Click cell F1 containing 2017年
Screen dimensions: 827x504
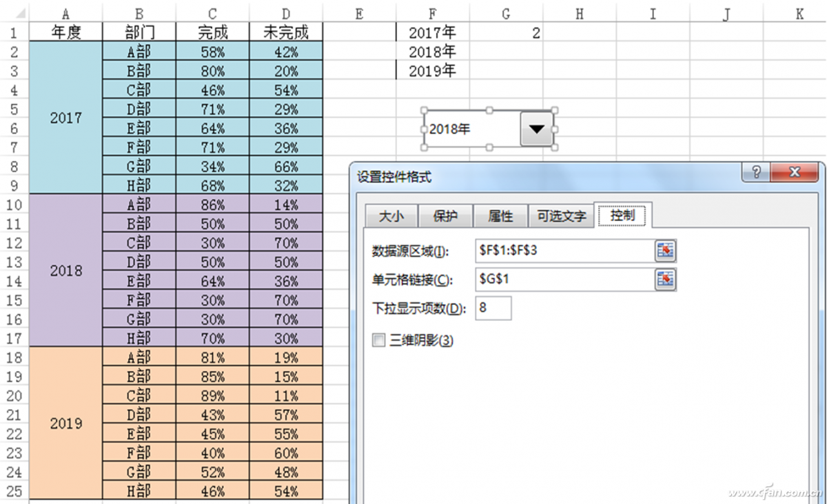point(432,32)
